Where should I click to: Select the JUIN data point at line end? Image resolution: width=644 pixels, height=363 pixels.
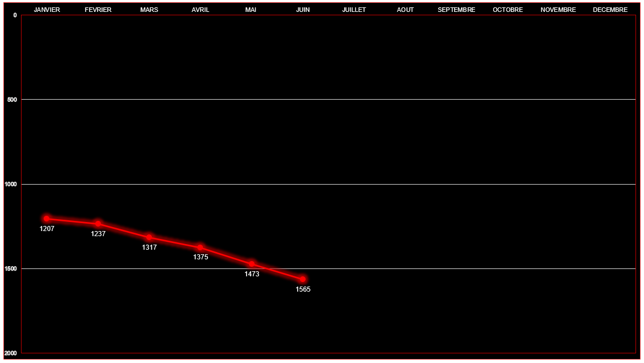pos(303,279)
